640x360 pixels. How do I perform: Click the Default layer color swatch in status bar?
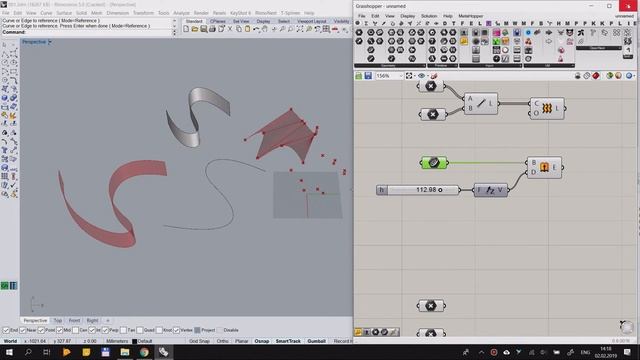134,341
